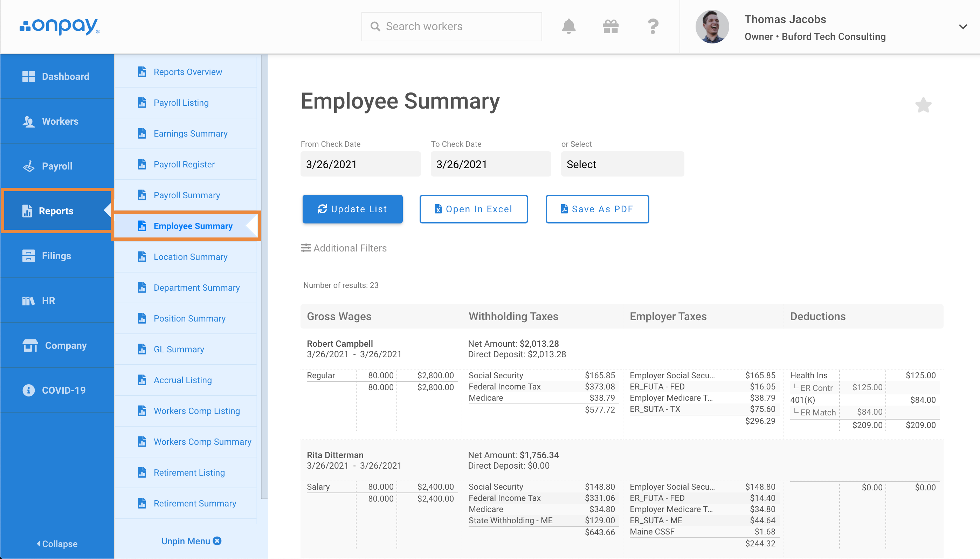The image size is (980, 559).
Task: Open Retirement Summary report
Action: [x=186, y=503]
